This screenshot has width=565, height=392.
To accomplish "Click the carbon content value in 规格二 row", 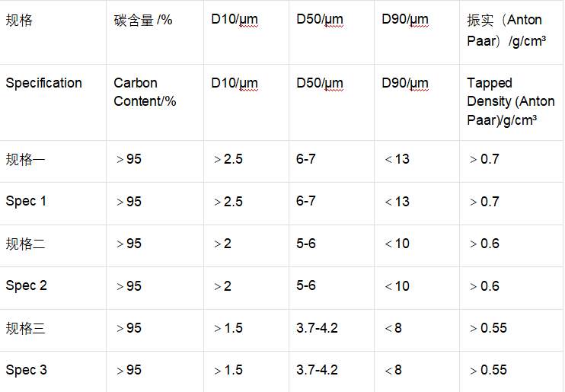I will click(129, 244).
